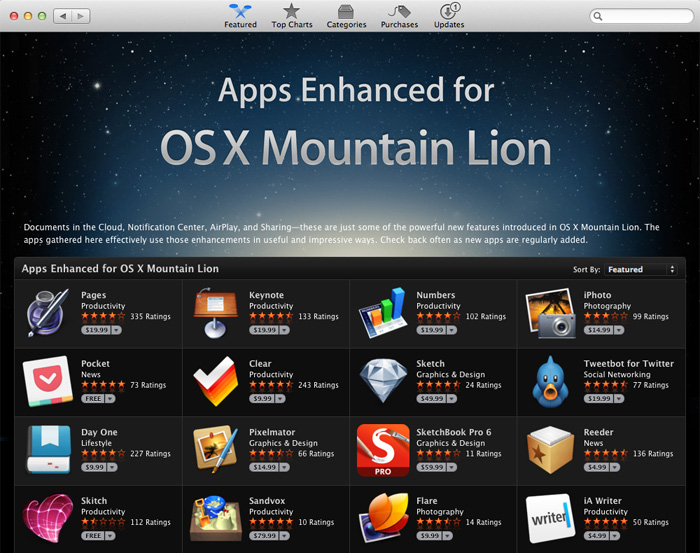Open the Pocket app icon
Image resolution: width=700 pixels, height=553 pixels.
coord(48,381)
